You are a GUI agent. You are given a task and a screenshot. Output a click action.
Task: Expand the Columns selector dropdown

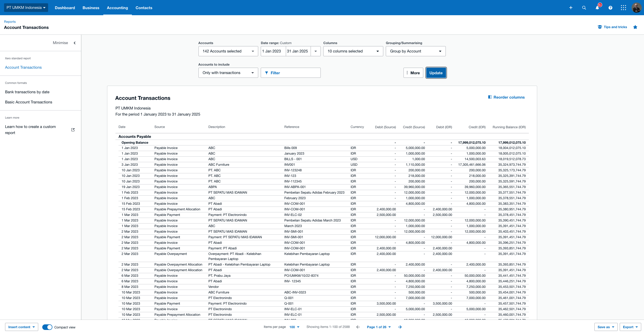[351, 51]
